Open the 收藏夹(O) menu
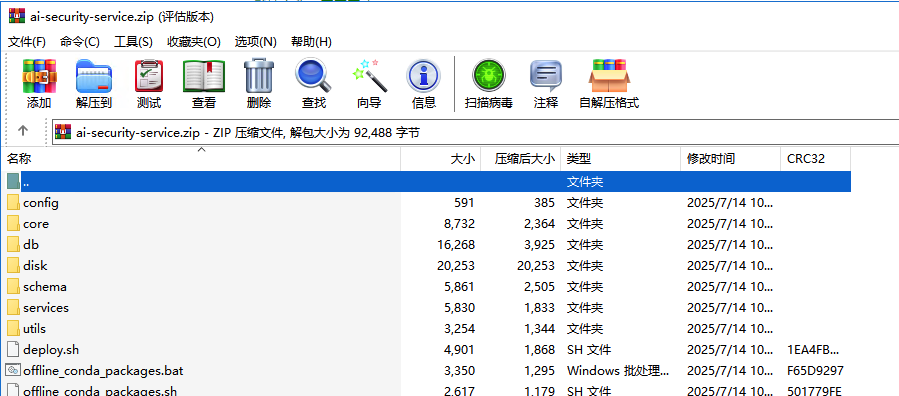Viewport: 899px width, 396px height. point(193,42)
